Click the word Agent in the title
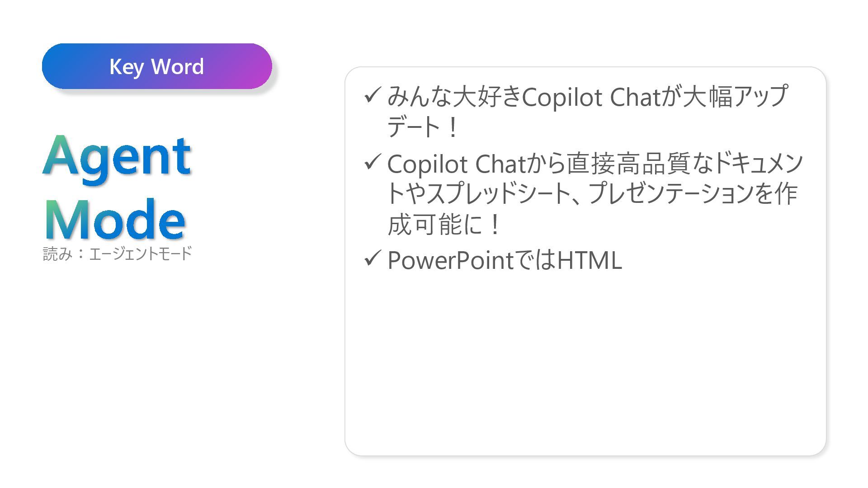The height and width of the screenshot is (488, 868). click(x=117, y=156)
